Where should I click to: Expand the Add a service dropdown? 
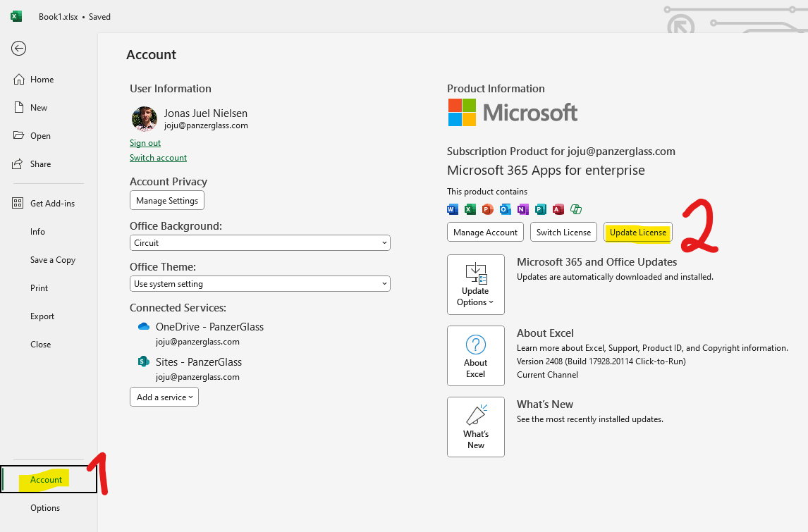pos(164,397)
